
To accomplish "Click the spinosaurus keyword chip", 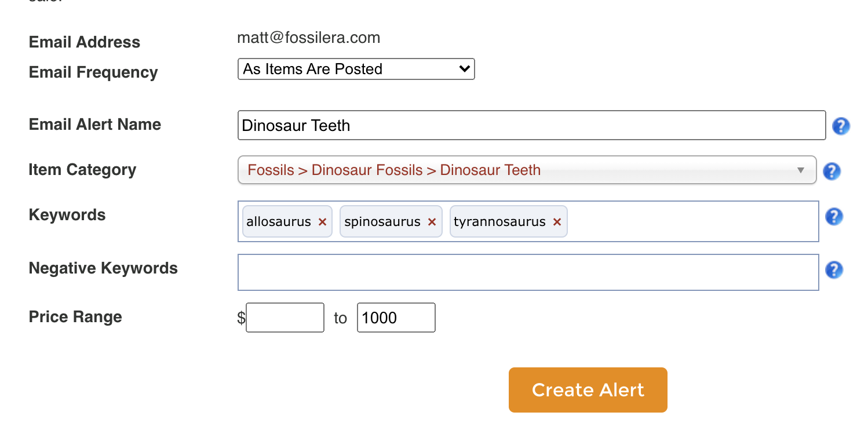I will [382, 222].
